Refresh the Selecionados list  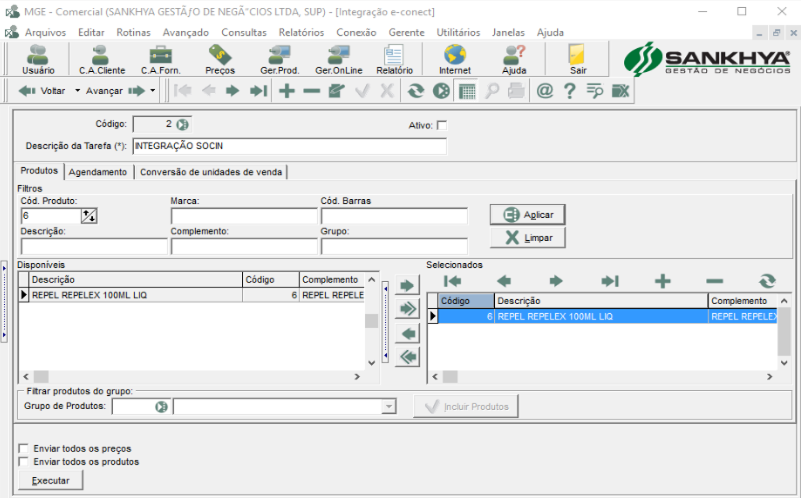767,281
